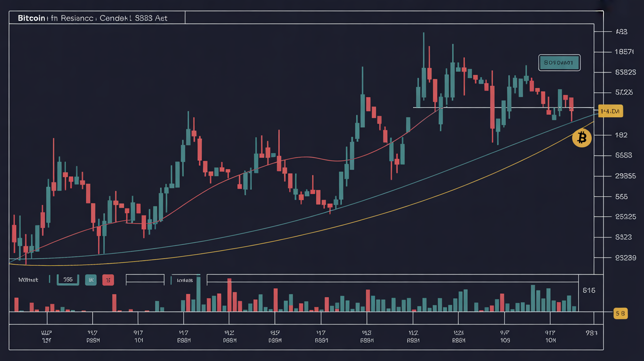Click the 816 value beside the volume panel
Screen dimensions: 644x361
point(589,290)
